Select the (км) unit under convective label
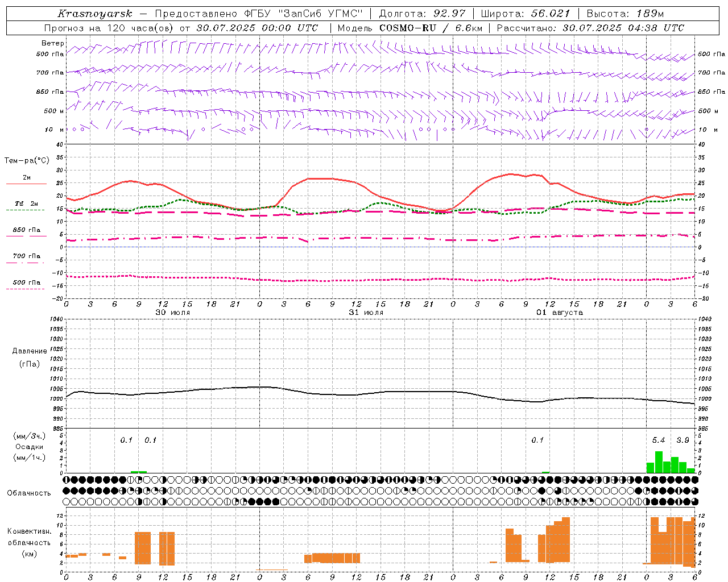 [x=29, y=554]
